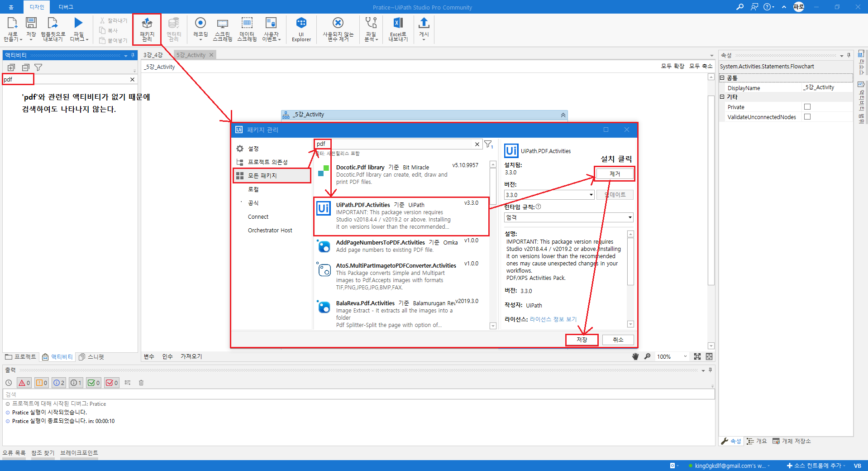Click collapse-all icon in Activities panel toolbar
This screenshot has width=868, height=471.
pos(25,67)
